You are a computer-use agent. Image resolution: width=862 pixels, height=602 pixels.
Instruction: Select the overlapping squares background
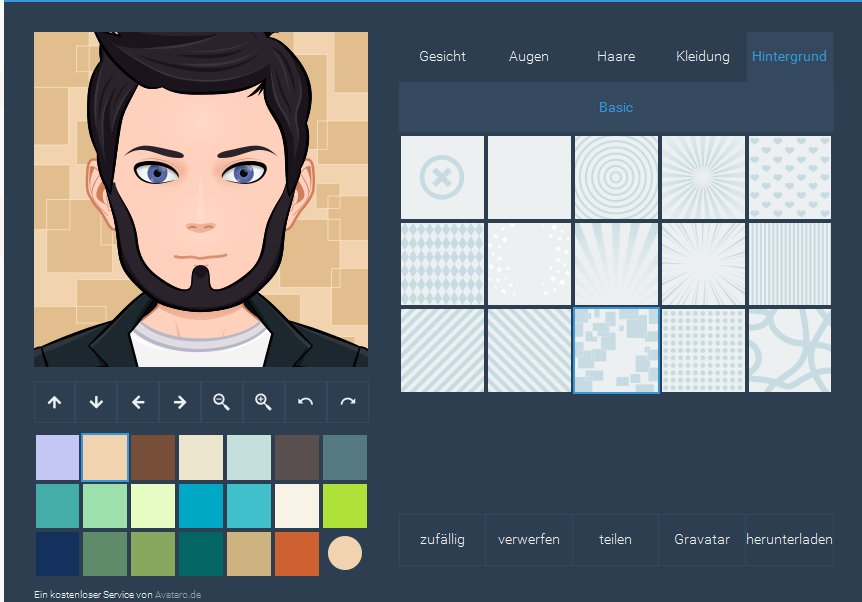(x=616, y=351)
